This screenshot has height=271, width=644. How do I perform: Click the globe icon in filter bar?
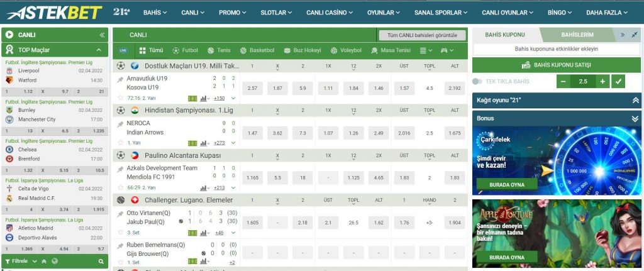(x=54, y=261)
